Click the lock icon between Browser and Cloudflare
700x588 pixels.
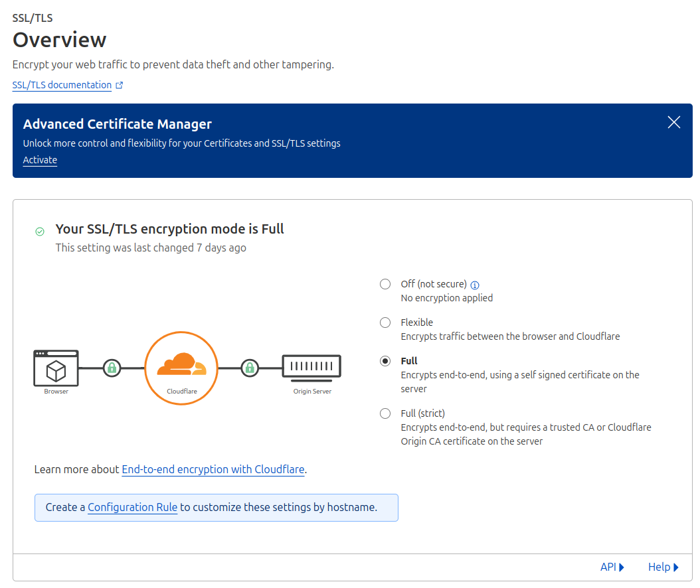click(112, 367)
